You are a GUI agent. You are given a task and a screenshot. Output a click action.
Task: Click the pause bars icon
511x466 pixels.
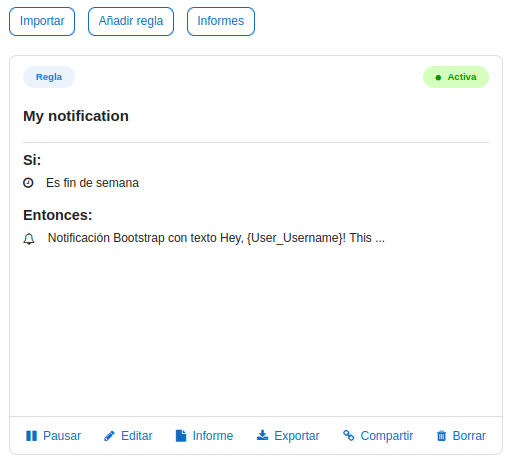(x=31, y=436)
